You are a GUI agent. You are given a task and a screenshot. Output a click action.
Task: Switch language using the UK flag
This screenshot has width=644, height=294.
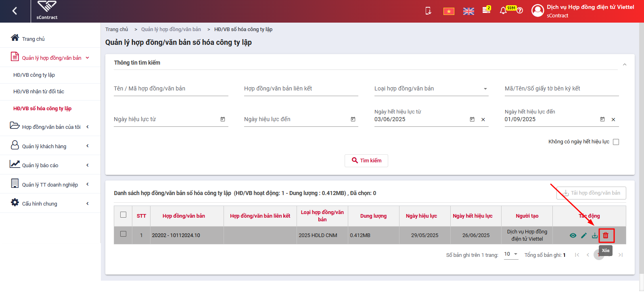[468, 11]
